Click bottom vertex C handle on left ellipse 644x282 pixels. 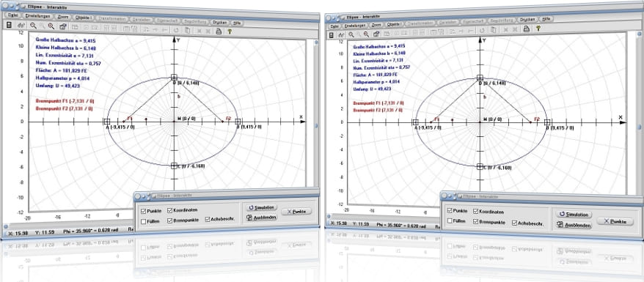(174, 166)
